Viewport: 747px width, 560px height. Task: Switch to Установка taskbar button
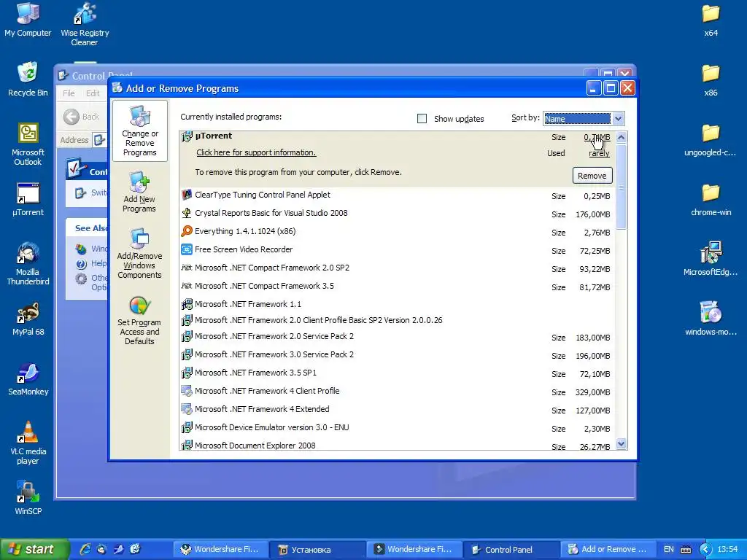[317, 550]
